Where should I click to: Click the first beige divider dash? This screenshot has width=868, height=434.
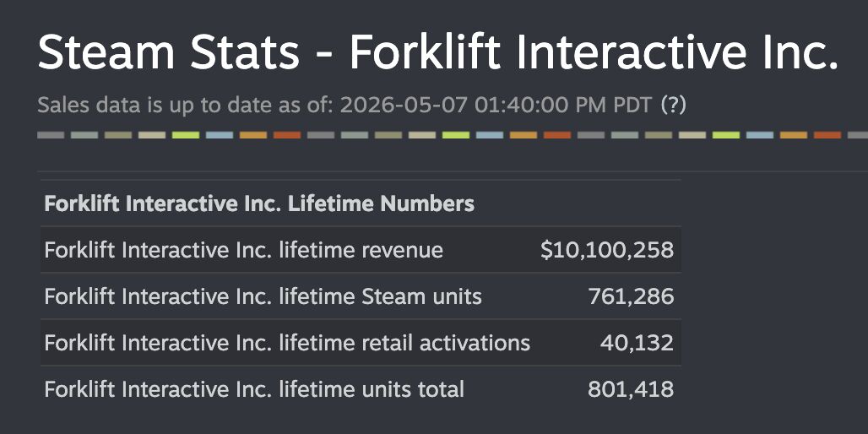(152, 135)
